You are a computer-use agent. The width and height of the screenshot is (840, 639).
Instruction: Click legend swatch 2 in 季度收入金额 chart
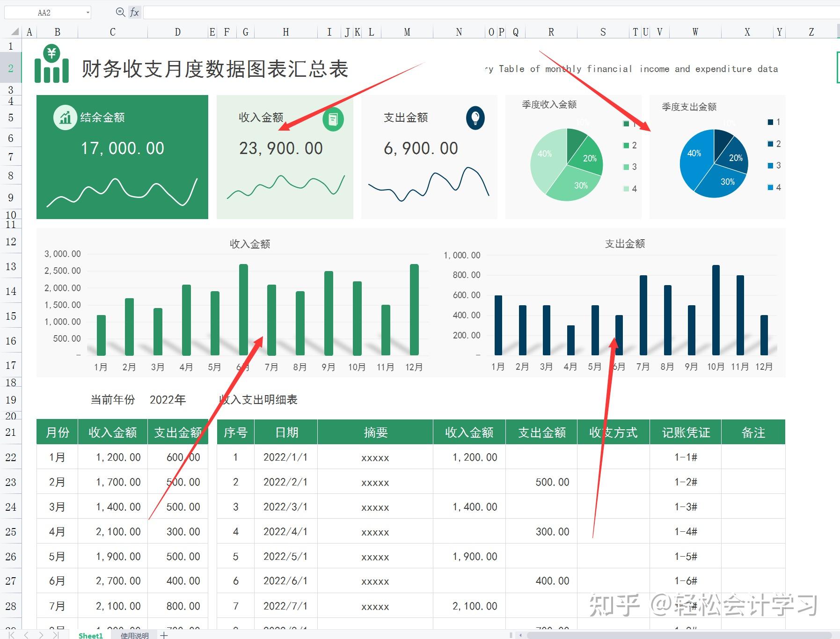point(626,145)
